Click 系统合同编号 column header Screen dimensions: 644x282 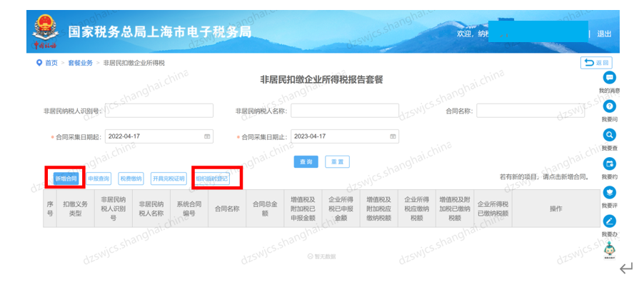189,208
